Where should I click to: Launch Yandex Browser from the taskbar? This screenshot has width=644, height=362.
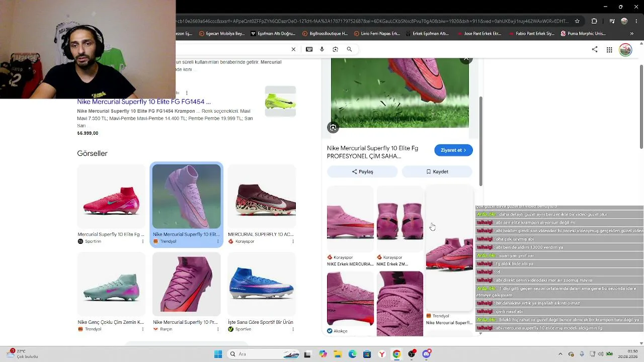coord(382,354)
